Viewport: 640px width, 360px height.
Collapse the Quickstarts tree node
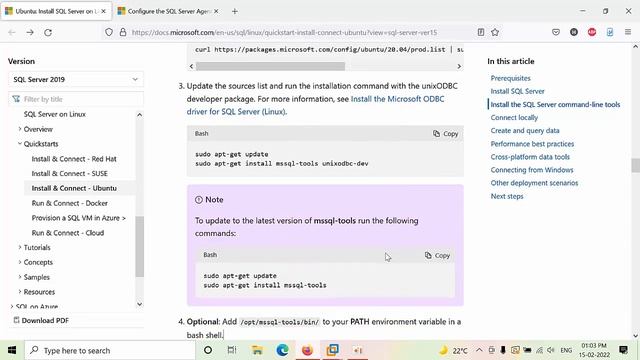coord(20,144)
